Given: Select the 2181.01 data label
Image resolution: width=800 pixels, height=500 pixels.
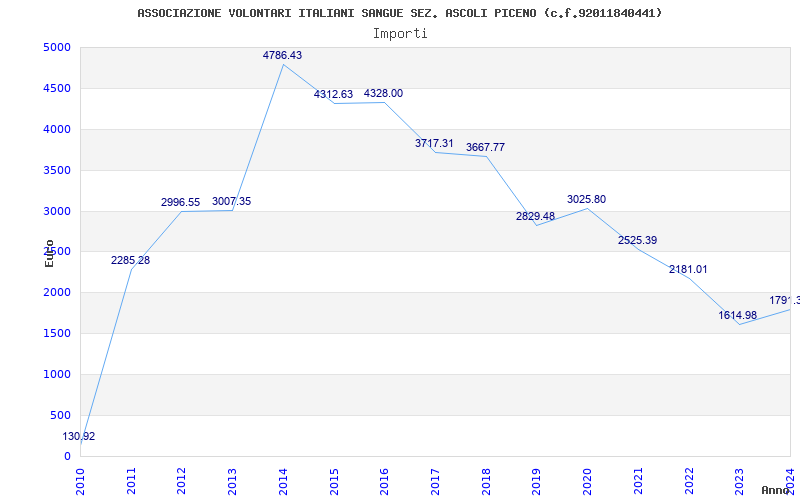Looking at the screenshot, I should pos(688,269).
